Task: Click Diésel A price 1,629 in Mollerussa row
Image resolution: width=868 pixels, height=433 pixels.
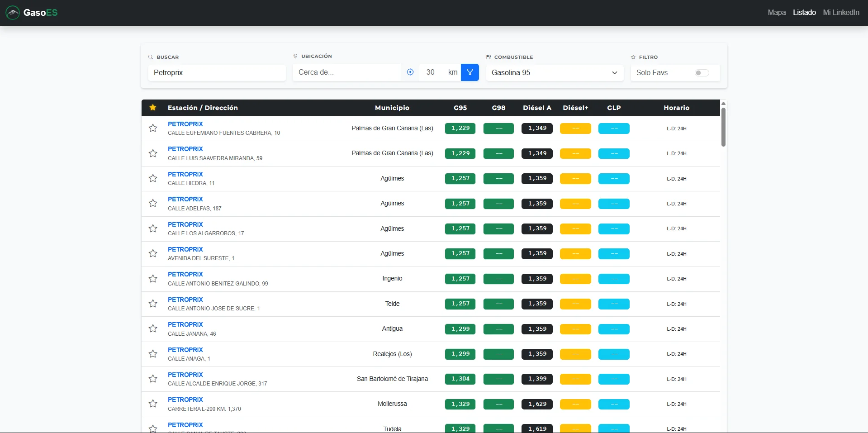Action: point(537,404)
